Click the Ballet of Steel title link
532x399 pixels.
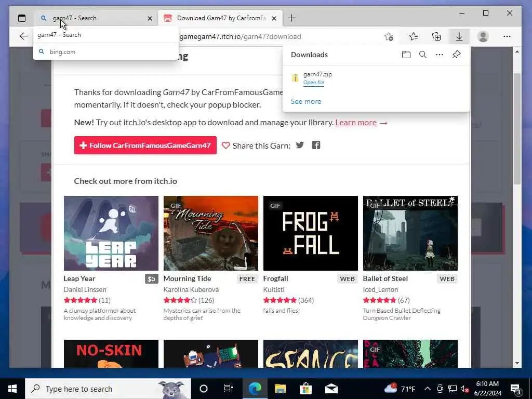(x=385, y=278)
